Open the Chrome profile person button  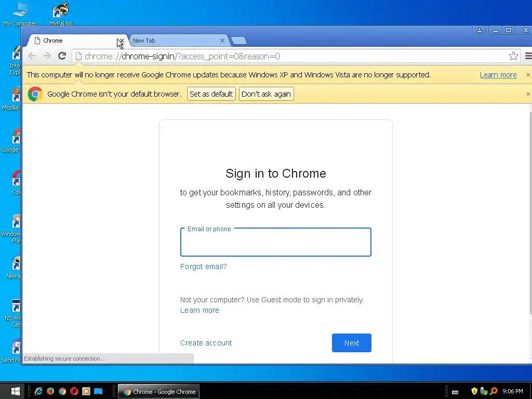coord(480,31)
